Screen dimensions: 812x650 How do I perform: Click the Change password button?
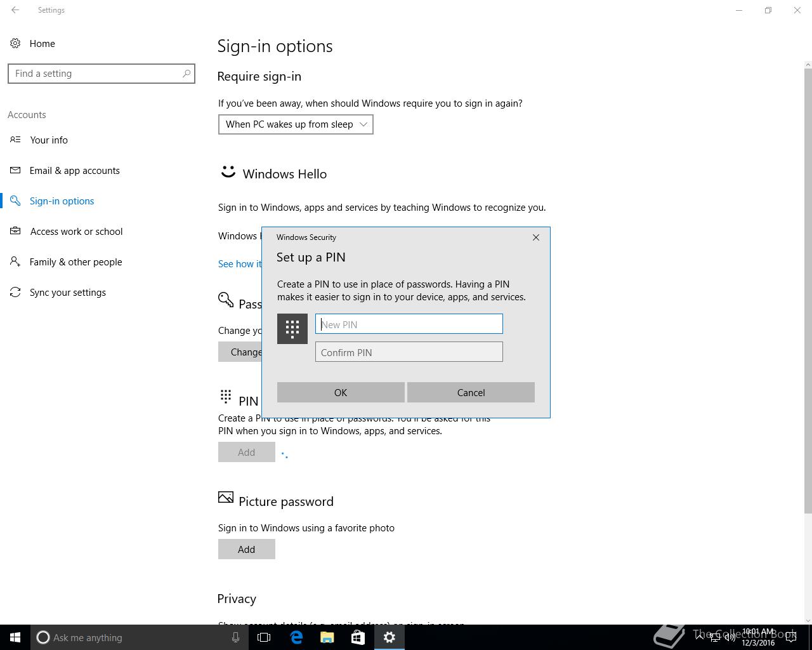240,352
